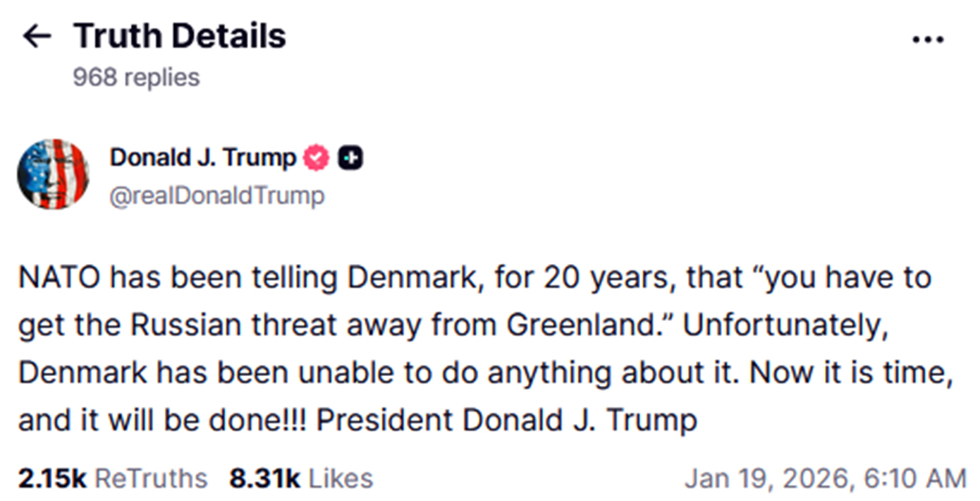Click the "President Donald J. Trump" signature text
980x501 pixels.
click(506, 421)
